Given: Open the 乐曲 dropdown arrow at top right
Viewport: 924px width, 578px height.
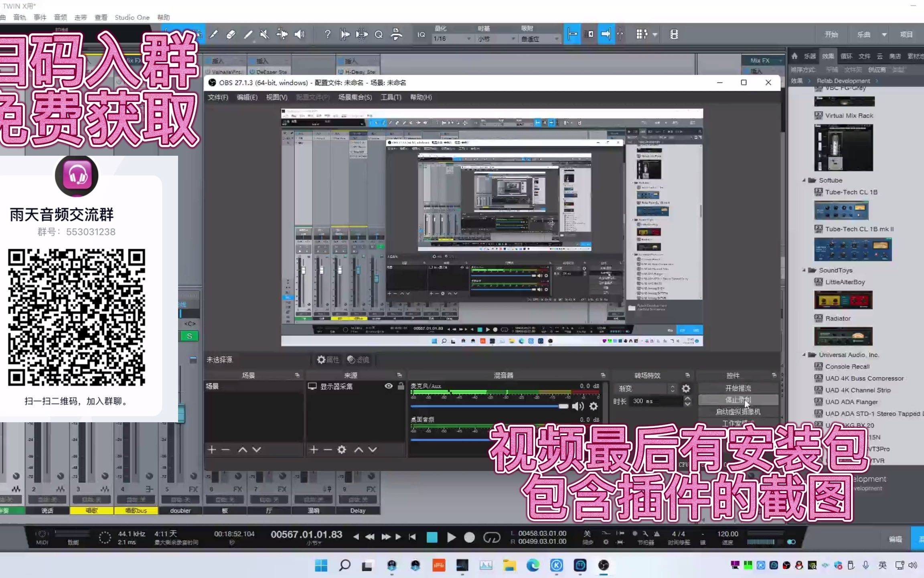Looking at the screenshot, I should coord(884,35).
